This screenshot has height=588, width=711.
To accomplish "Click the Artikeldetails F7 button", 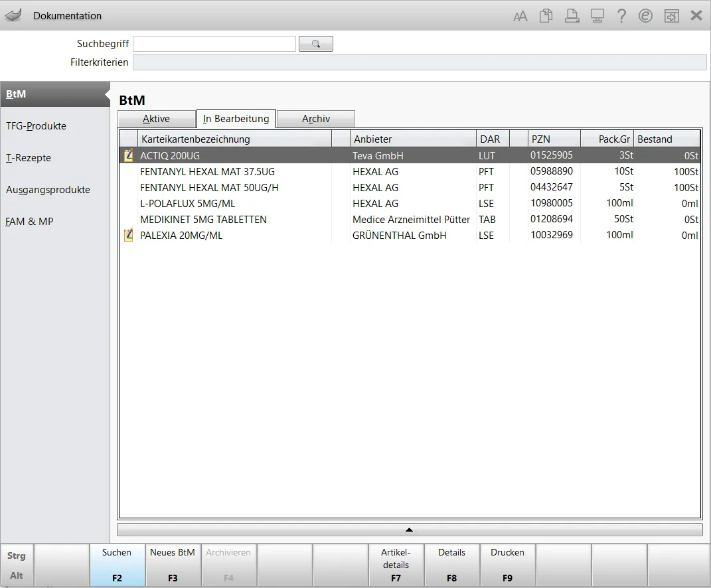I will (396, 565).
